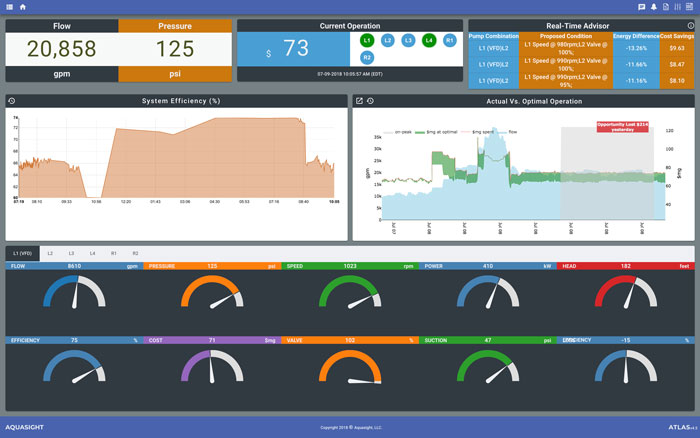Click the orange VALVE gauge dial
This screenshot has height=438, width=700.
pyautogui.click(x=350, y=366)
